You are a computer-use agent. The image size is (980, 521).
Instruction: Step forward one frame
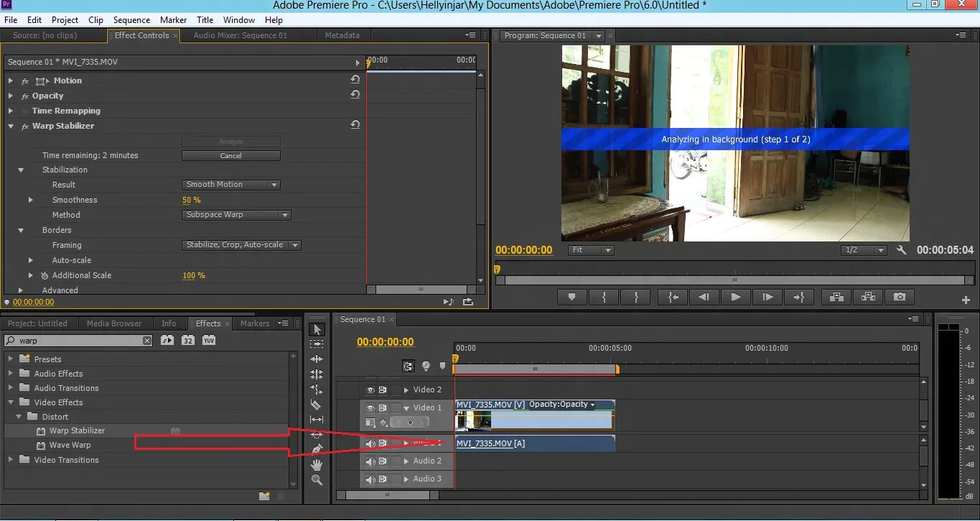[767, 297]
